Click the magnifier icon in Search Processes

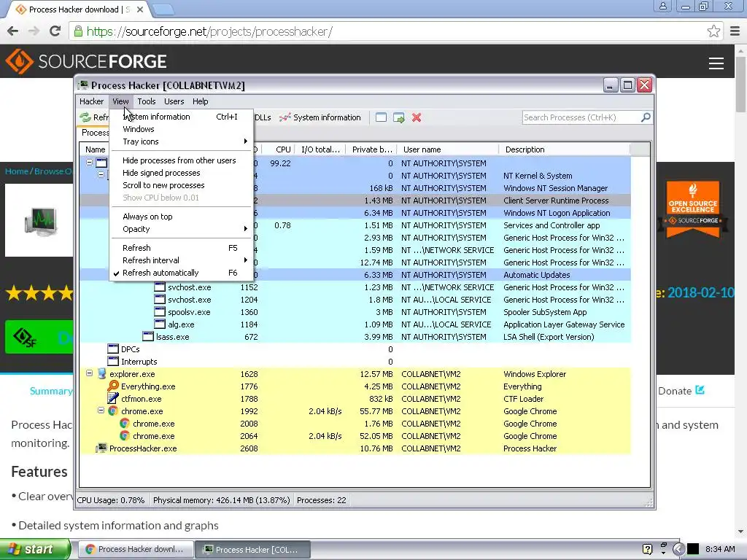(x=646, y=117)
